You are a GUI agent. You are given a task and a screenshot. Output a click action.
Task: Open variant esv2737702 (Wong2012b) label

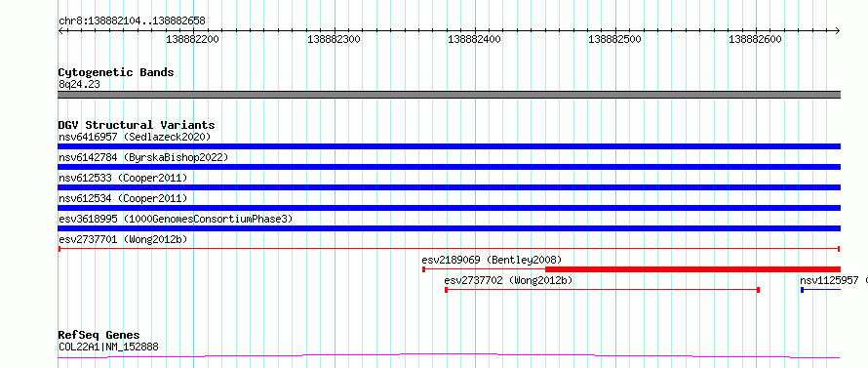tap(508, 280)
